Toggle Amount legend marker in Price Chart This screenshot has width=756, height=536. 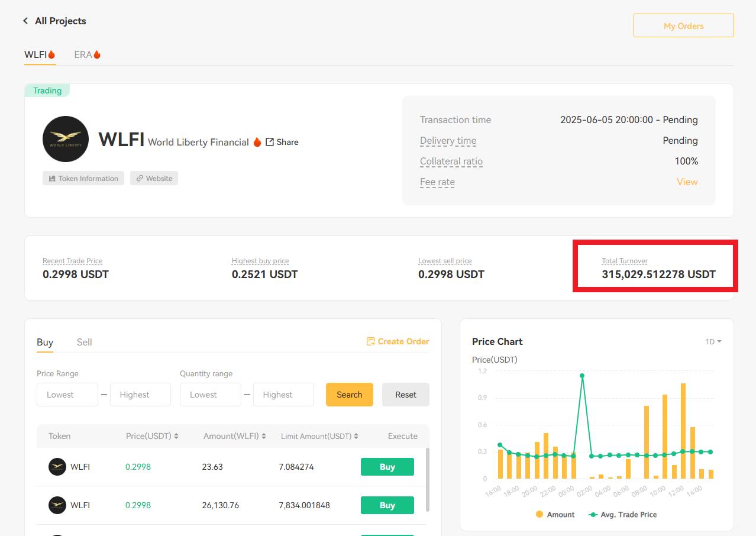(539, 515)
